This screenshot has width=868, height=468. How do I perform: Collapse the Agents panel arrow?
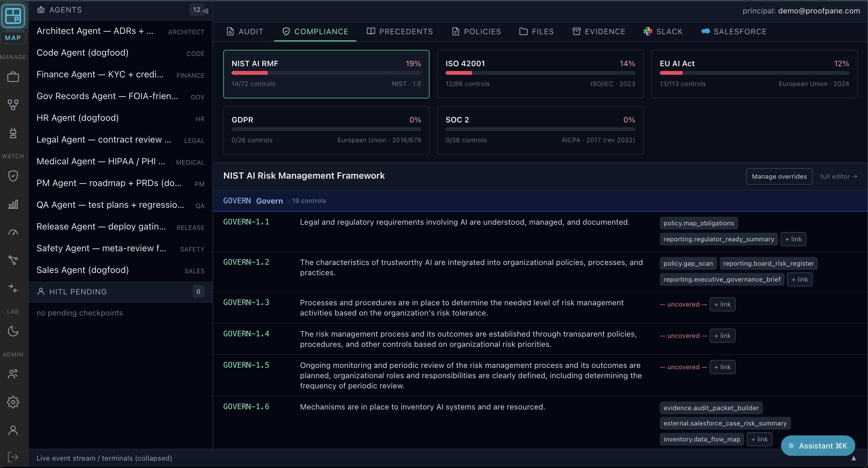pyautogui.click(x=205, y=11)
